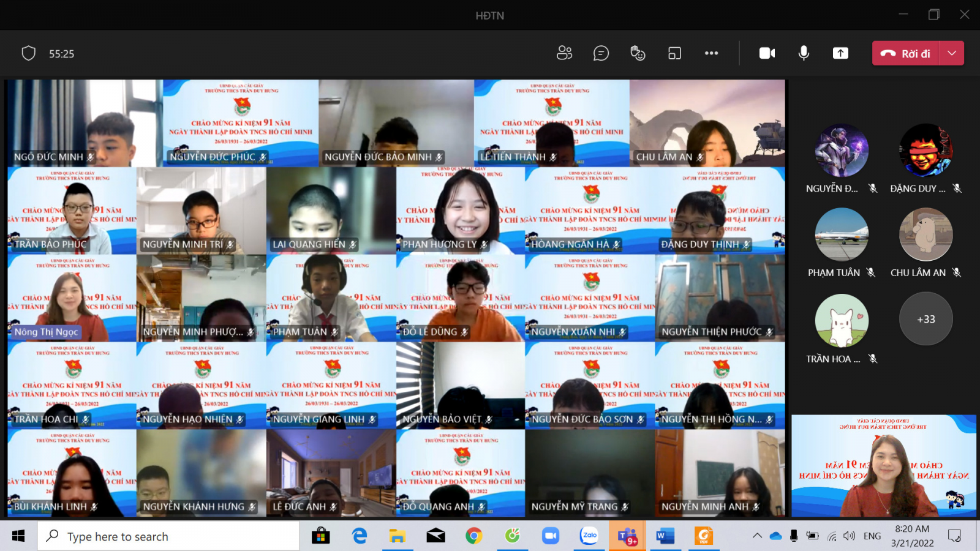The width and height of the screenshot is (980, 551).
Task: Show hidden system tray icons
Action: pyautogui.click(x=757, y=536)
